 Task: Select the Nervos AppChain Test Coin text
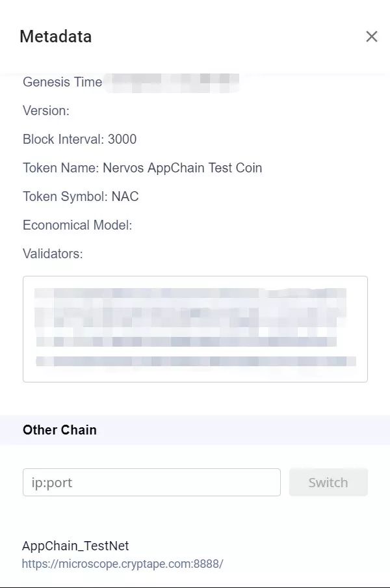coord(183,168)
